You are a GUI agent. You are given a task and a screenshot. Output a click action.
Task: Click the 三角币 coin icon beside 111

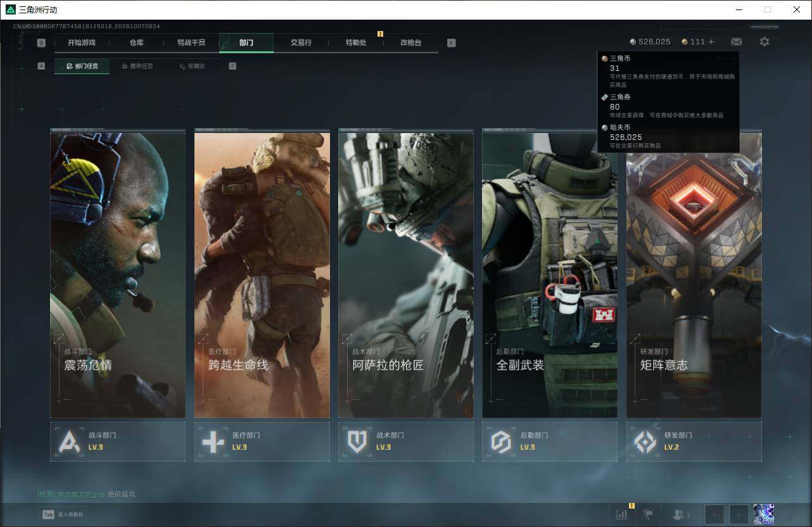click(685, 42)
